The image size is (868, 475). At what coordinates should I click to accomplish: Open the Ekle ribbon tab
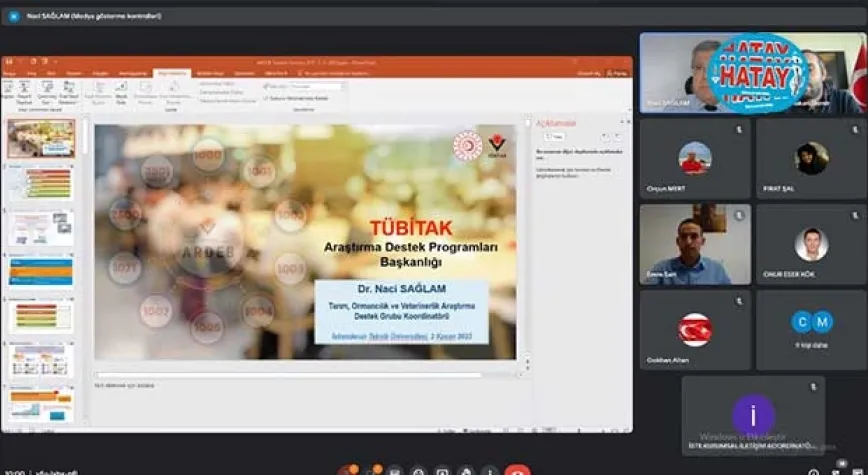[x=51, y=73]
